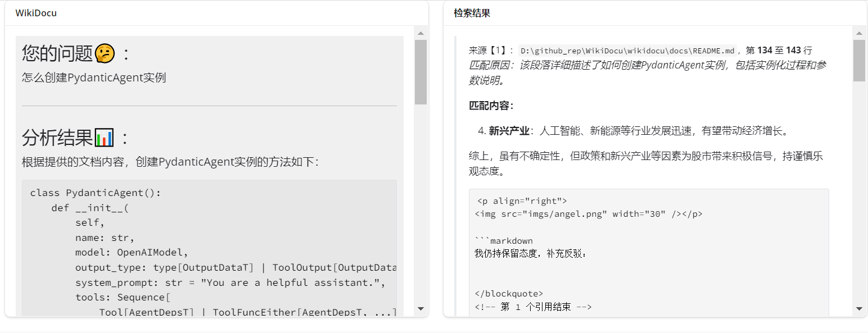Viewport: 868px width, 333px height.
Task: Click the up arrow of the WikiDocu panel scrollbar
Action: pyautogui.click(x=421, y=33)
